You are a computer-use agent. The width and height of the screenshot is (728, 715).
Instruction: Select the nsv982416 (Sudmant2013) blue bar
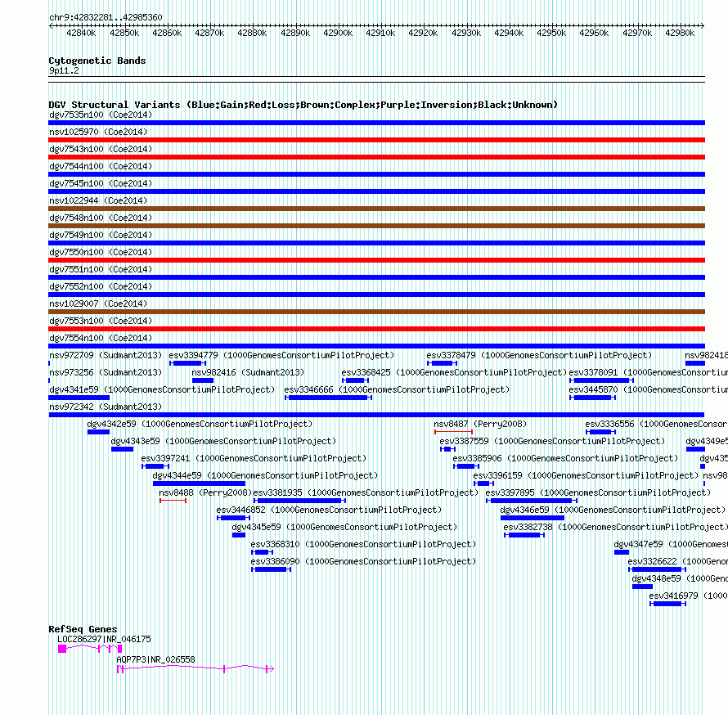[x=203, y=380]
